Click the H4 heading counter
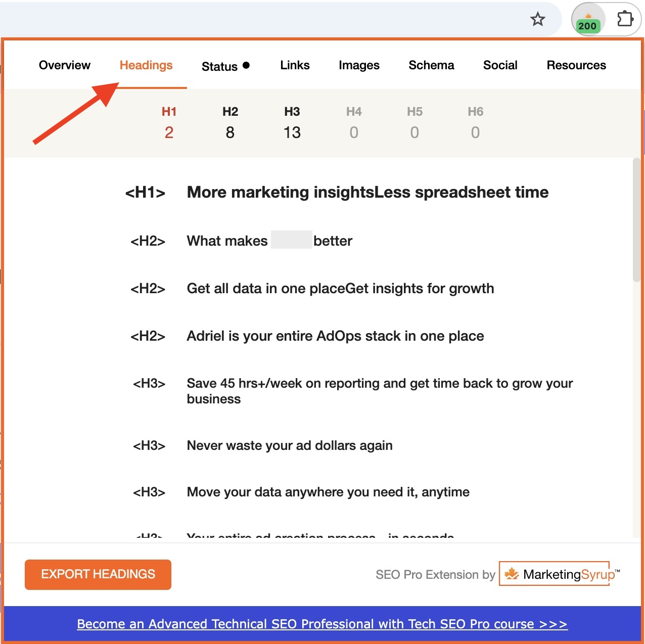Image resolution: width=645 pixels, height=644 pixels. click(x=353, y=123)
